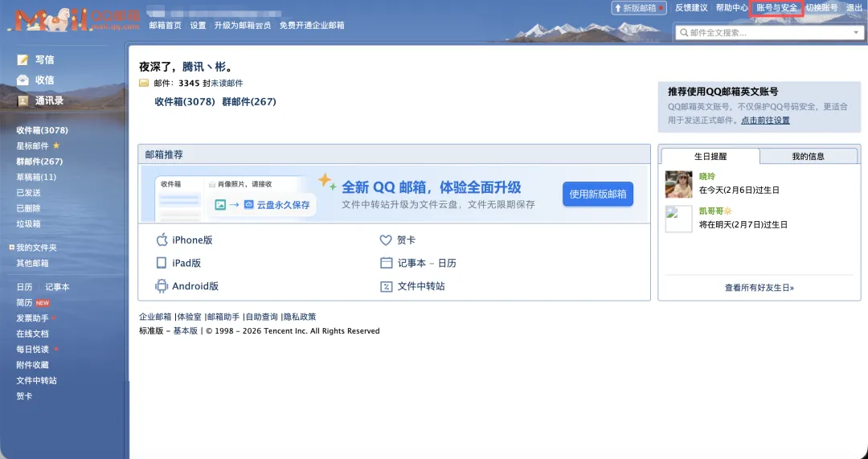Screen dimensions: 868x459
Task: Open 记事本 in sidebar
Action: pyautogui.click(x=58, y=287)
